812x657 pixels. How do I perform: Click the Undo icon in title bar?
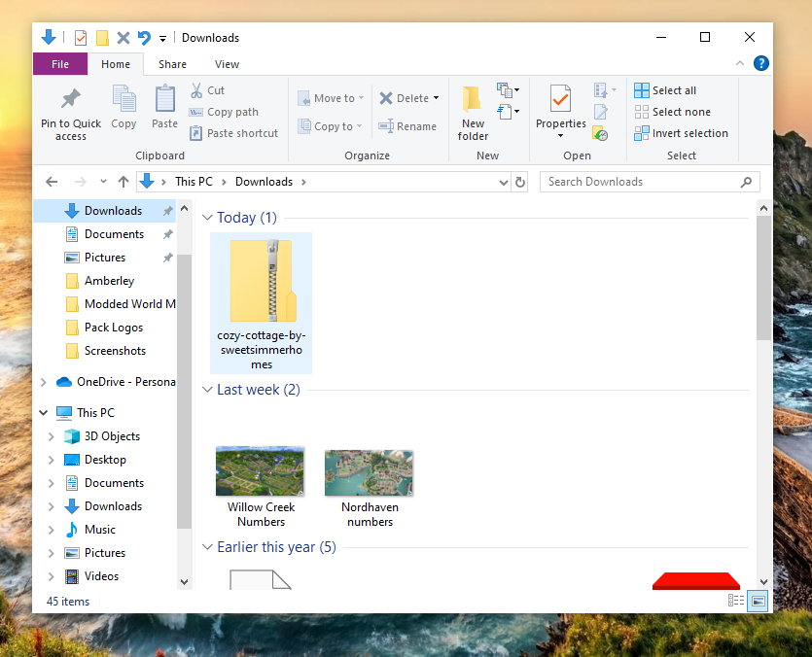click(x=144, y=38)
